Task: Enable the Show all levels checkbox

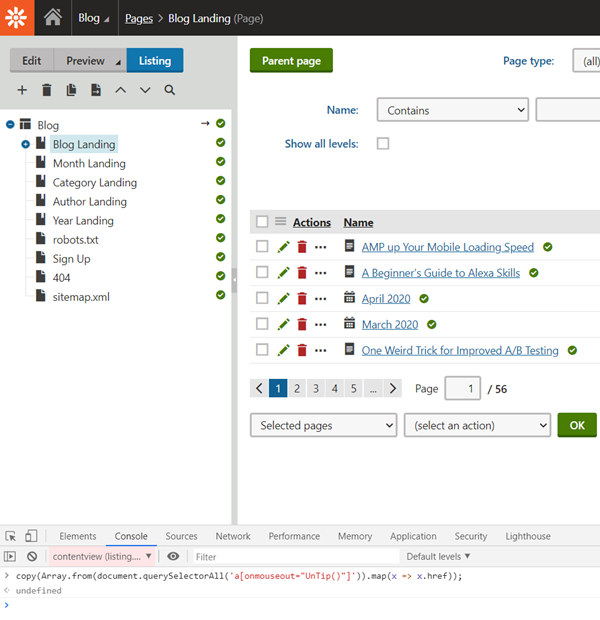Action: (x=382, y=144)
